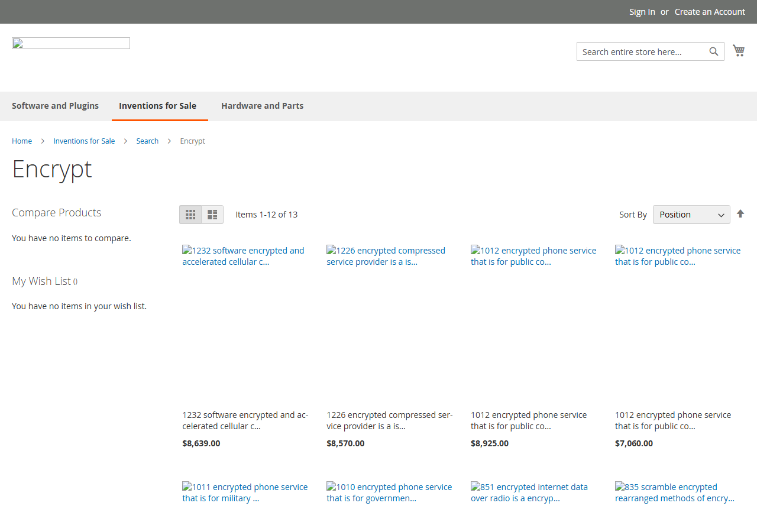The height and width of the screenshot is (532, 757).
Task: Switch to grid view mode
Action: click(190, 215)
